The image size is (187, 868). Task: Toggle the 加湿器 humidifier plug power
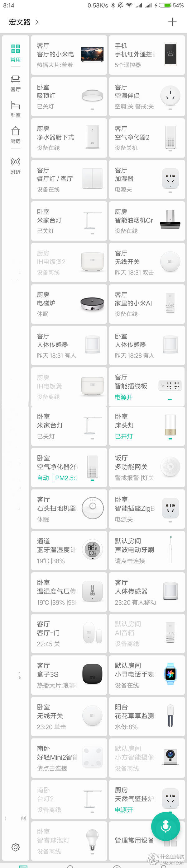[170, 192]
